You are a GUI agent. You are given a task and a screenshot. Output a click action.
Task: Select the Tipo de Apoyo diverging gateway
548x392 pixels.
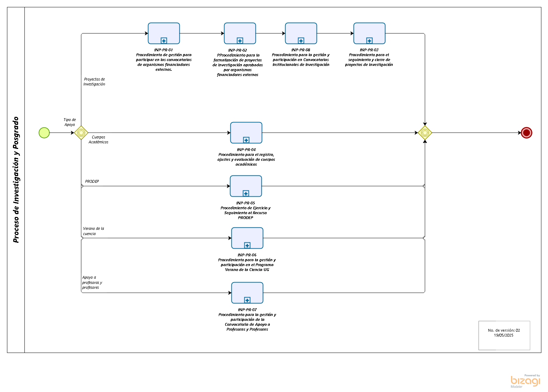81,133
